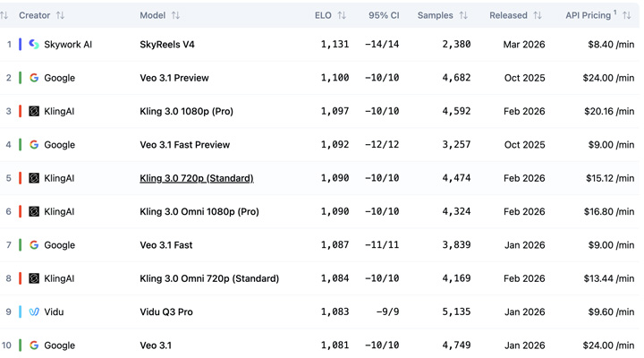This screenshot has width=644, height=358.
Task: Toggle rank sort arrows in the first column
Action: [4, 15]
